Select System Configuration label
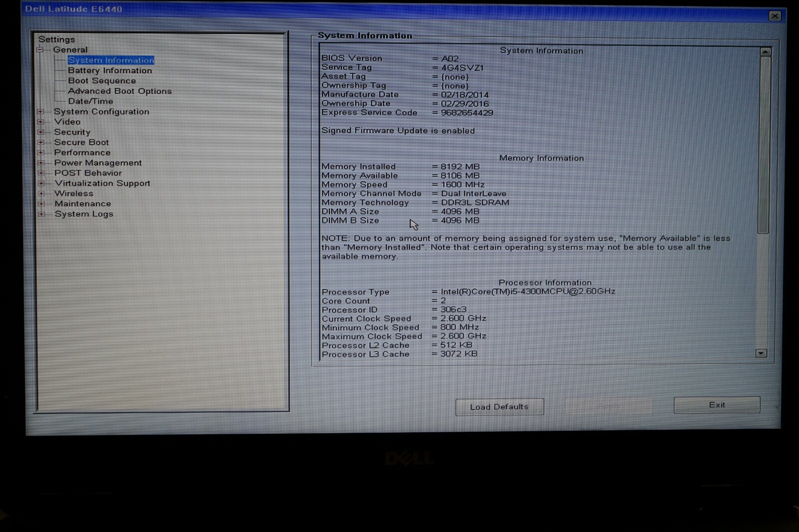The image size is (799, 532). tap(101, 112)
